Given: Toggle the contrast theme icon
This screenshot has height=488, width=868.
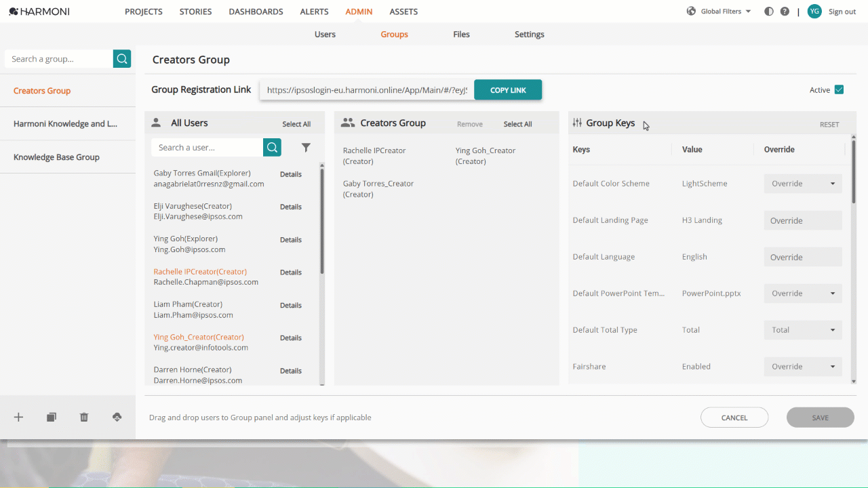Looking at the screenshot, I should click(769, 12).
